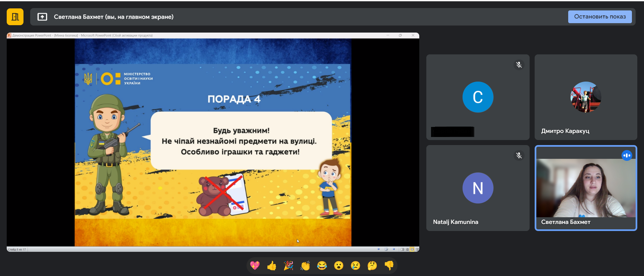
Task: Click the Остановить показ button
Action: [x=600, y=17]
